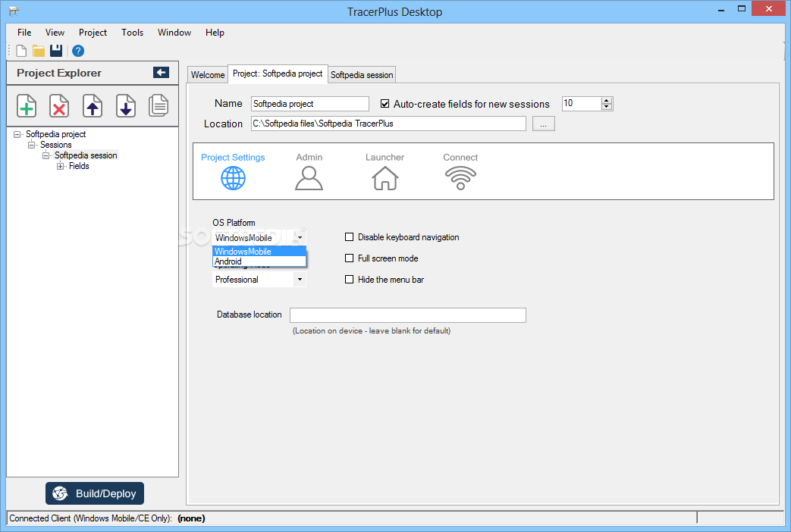Open the Project menu
This screenshot has width=791, height=532.
(93, 33)
